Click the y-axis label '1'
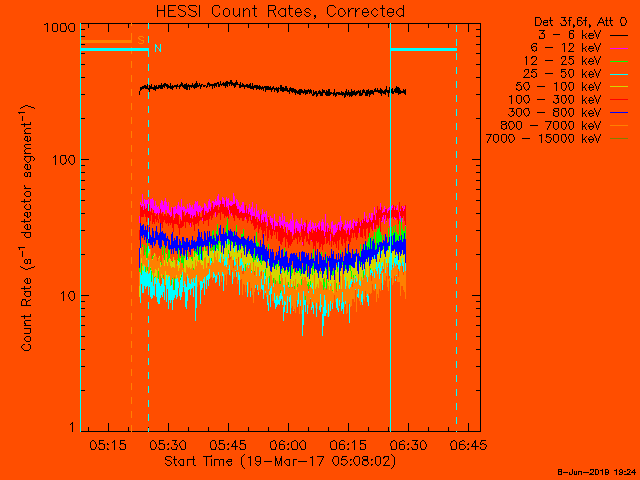Image resolution: width=640 pixels, height=480 pixels. [x=72, y=427]
